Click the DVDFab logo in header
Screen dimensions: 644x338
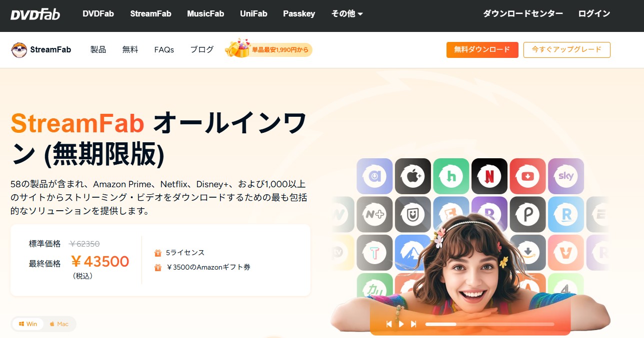coord(35,14)
